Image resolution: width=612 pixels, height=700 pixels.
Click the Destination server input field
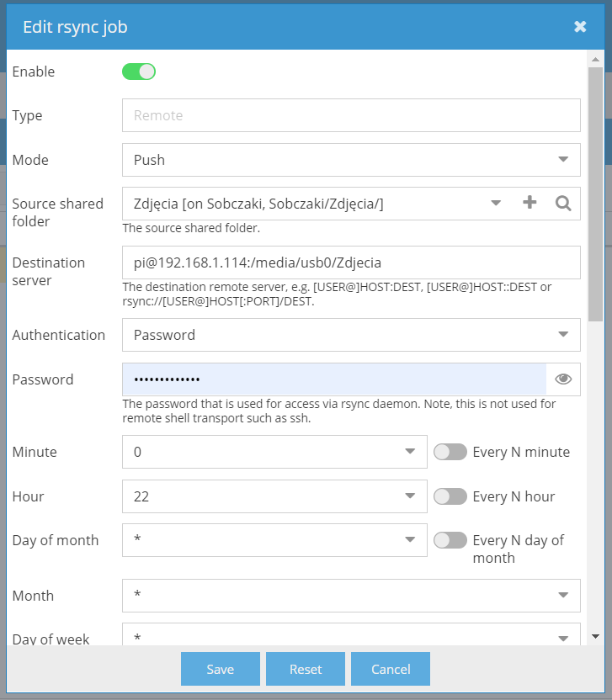pos(351,262)
